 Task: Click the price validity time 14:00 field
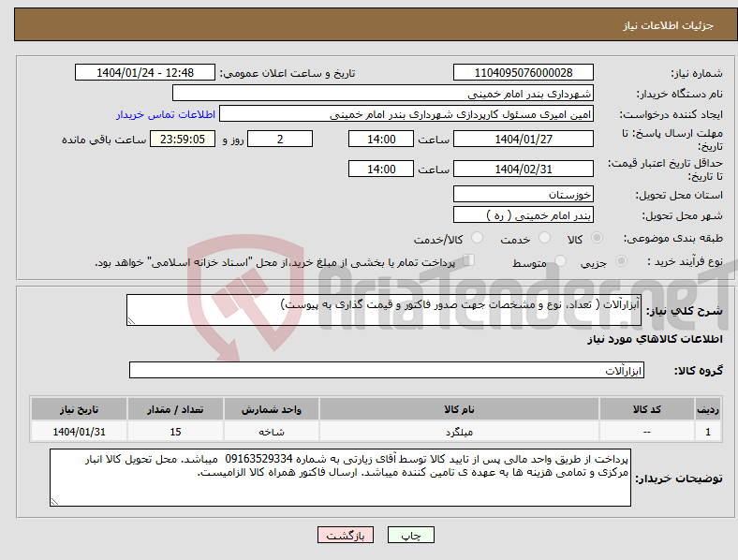pos(381,169)
